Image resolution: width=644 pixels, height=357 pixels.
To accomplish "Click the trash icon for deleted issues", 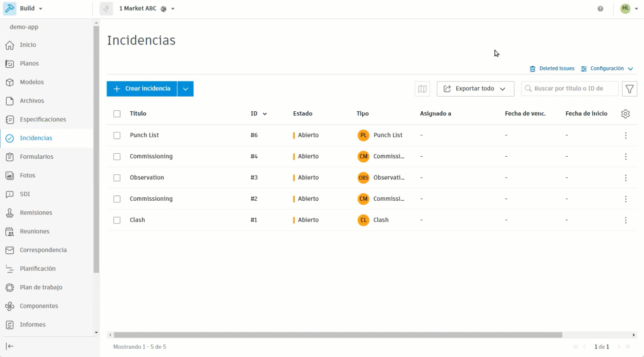I will [x=532, y=69].
